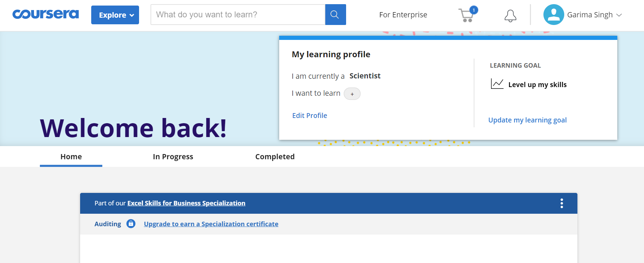
Task: Click the Edit Profile link
Action: coord(310,116)
